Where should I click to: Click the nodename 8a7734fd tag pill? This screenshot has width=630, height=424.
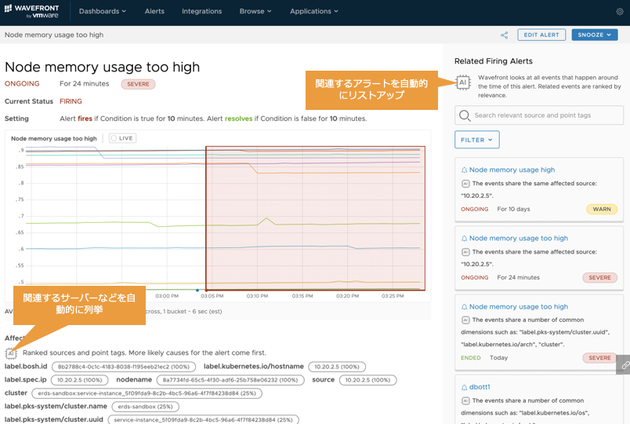coord(230,380)
